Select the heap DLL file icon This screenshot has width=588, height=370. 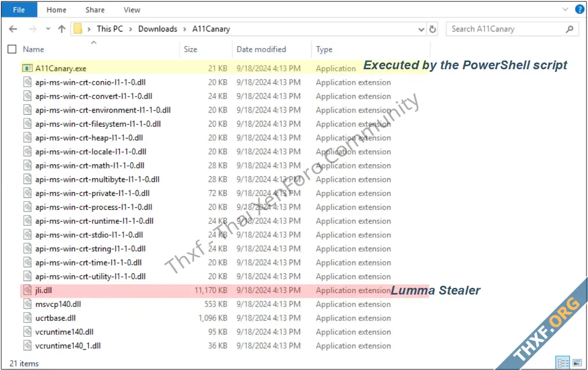click(x=27, y=138)
